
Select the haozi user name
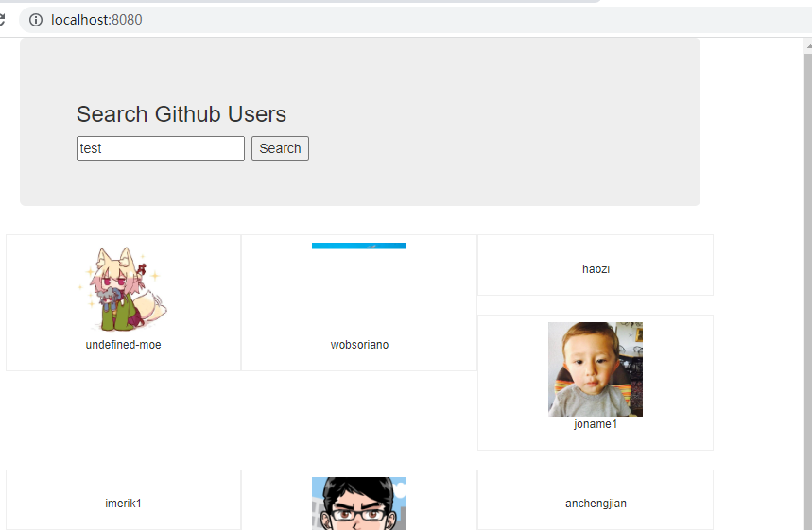(596, 269)
